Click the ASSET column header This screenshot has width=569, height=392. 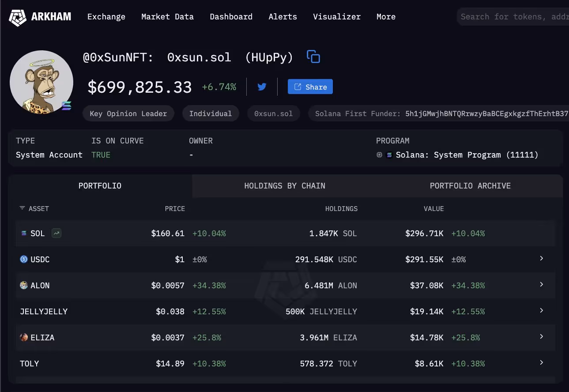pyautogui.click(x=39, y=208)
